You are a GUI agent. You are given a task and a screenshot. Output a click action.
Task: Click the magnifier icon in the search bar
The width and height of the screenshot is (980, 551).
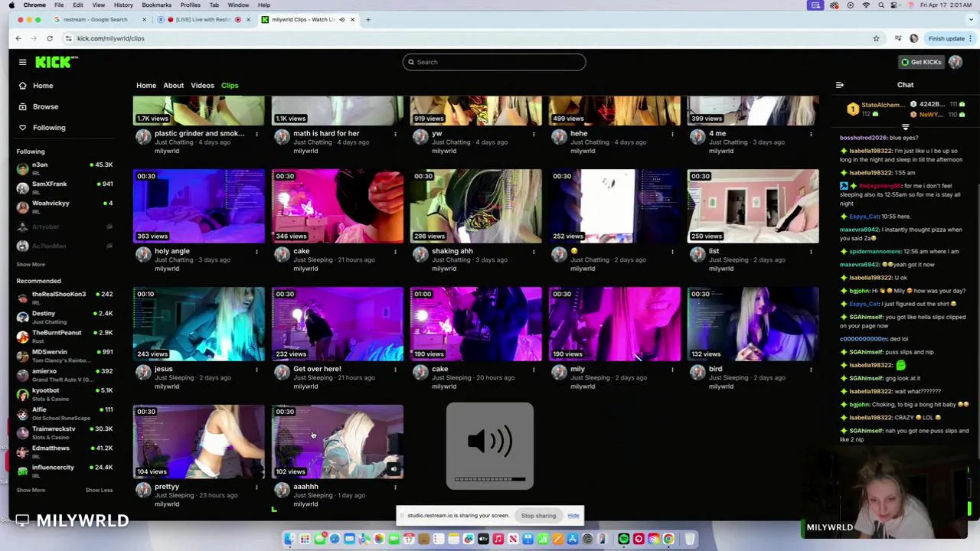tap(411, 62)
